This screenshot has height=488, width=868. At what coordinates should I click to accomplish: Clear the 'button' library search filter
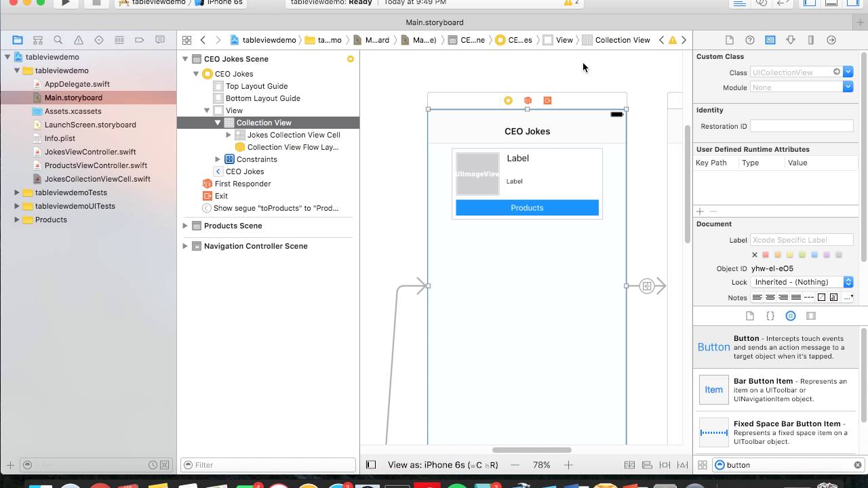point(858,465)
